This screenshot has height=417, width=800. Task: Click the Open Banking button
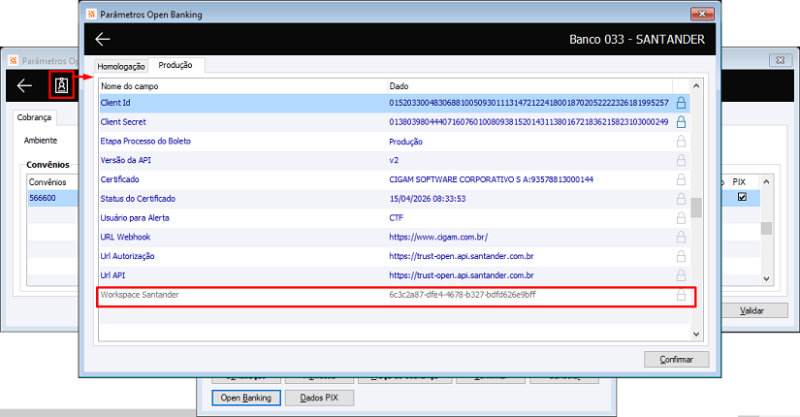click(246, 398)
